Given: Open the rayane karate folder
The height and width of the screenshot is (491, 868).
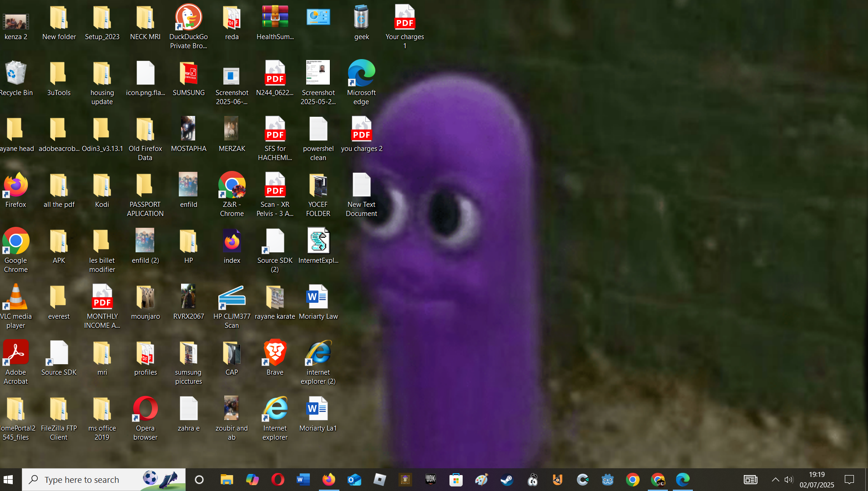Looking at the screenshot, I should click(x=275, y=302).
